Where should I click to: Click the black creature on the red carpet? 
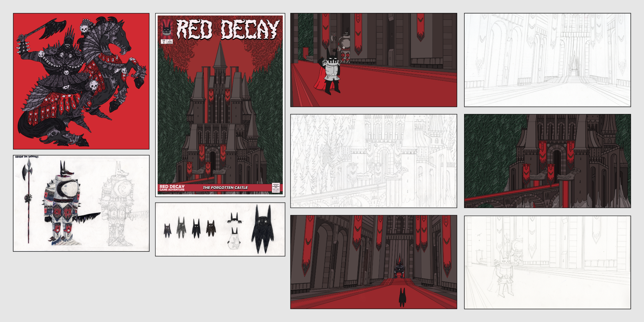(x=402, y=298)
